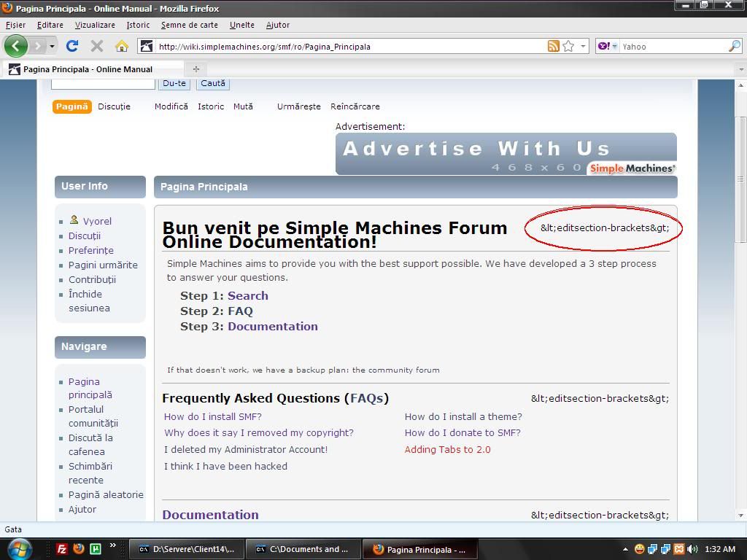The image size is (747, 560).
Task: Click the Mută page tab
Action: click(x=243, y=106)
